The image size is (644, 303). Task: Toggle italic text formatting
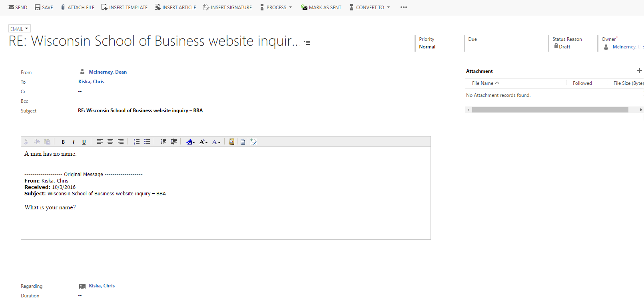pos(74,142)
